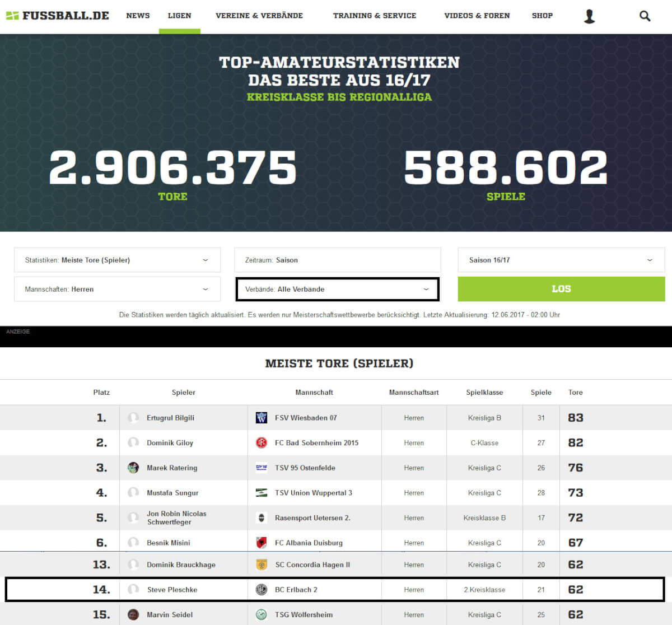Click the TSG Wölfersheim club logo
672x625 pixels.
[262, 614]
